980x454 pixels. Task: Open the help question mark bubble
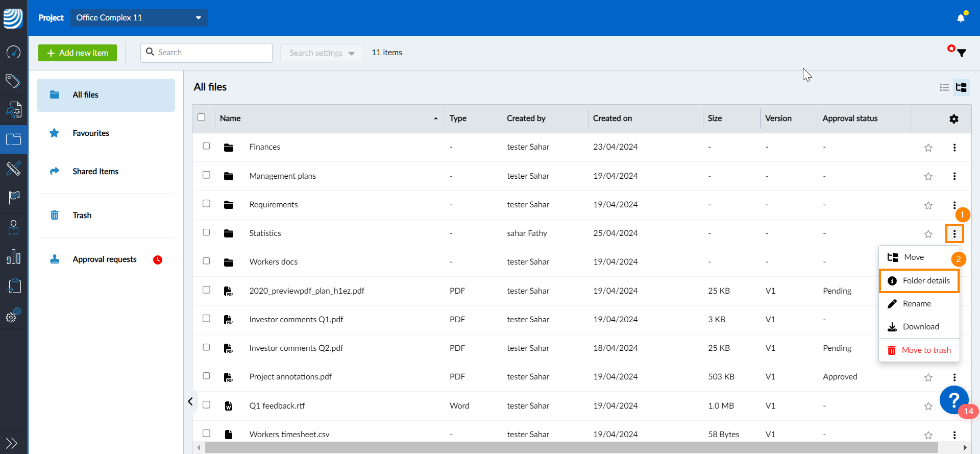pos(953,400)
